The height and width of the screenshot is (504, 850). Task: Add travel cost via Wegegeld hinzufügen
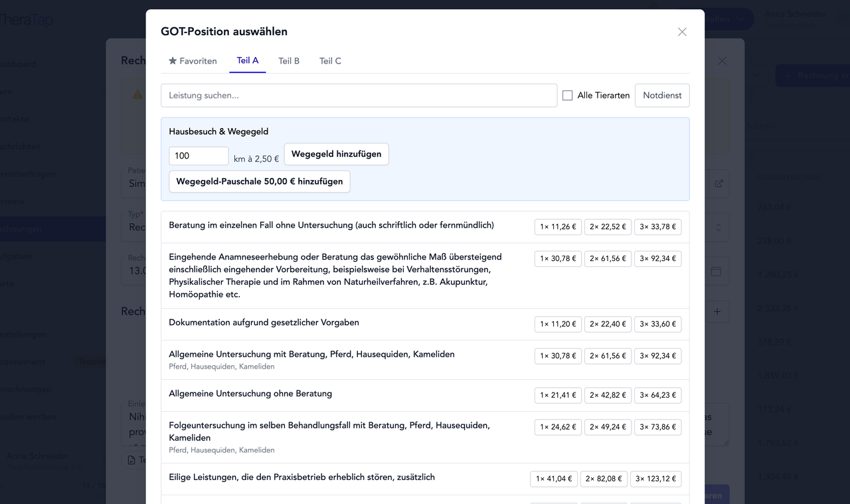(x=336, y=154)
